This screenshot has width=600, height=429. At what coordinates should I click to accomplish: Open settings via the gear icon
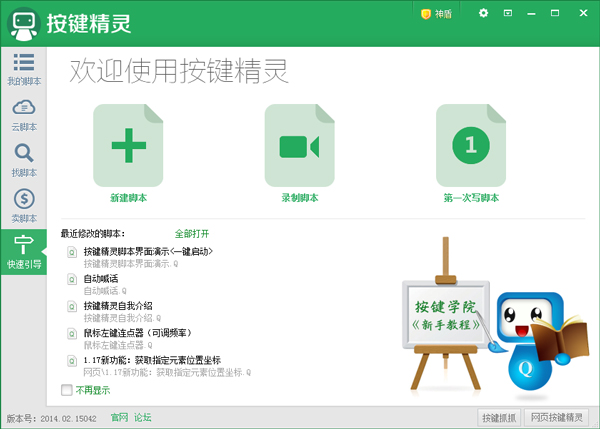483,13
